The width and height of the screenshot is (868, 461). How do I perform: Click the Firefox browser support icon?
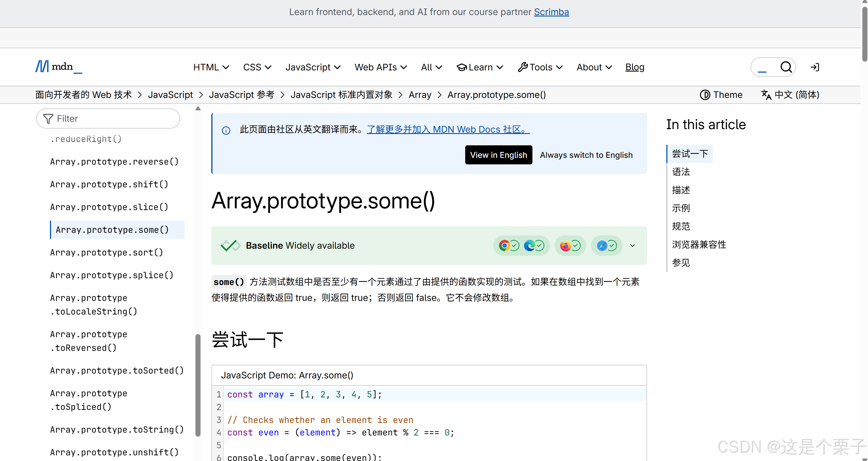[565, 246]
